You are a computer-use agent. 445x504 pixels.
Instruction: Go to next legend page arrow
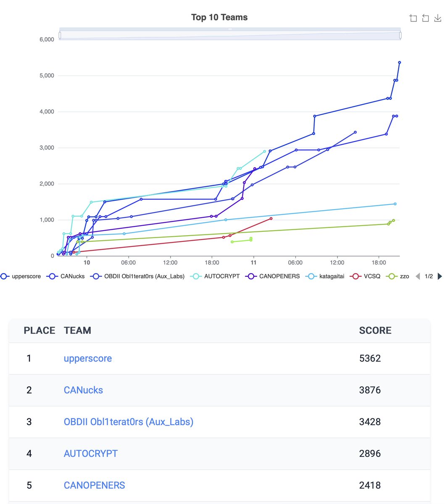pyautogui.click(x=440, y=276)
